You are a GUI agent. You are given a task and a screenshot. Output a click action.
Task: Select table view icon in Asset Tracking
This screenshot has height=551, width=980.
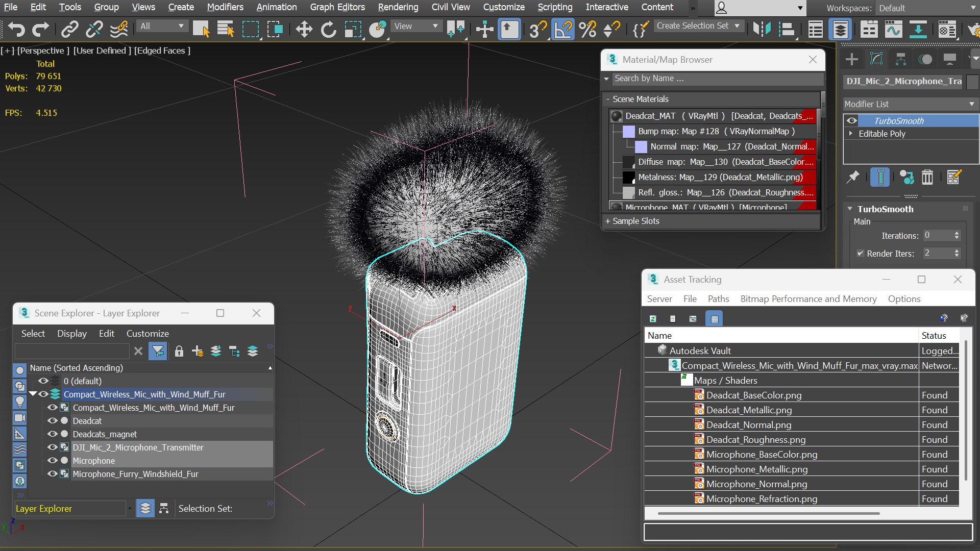pyautogui.click(x=714, y=319)
